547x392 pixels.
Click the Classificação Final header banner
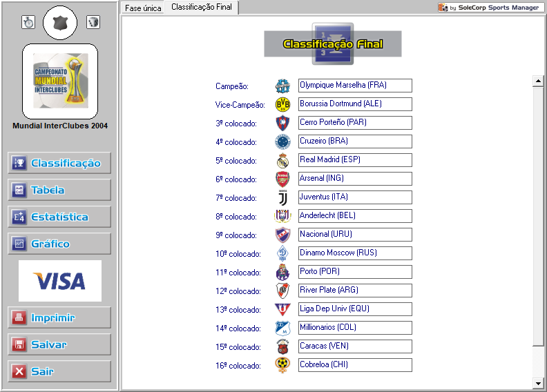[333, 44]
